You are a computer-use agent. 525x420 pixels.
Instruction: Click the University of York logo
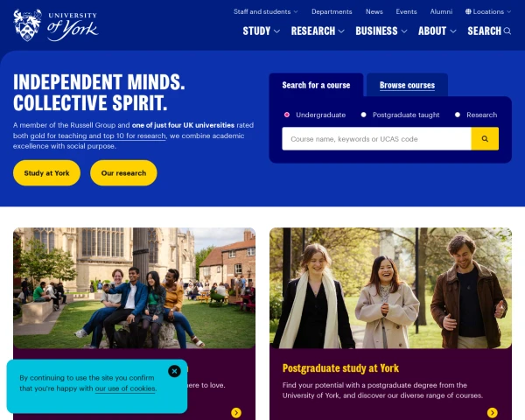(56, 25)
